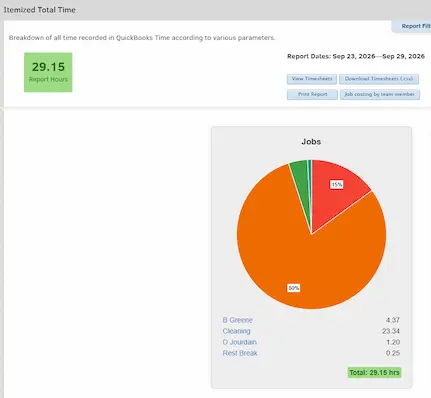This screenshot has width=431, height=398.
Task: Click the Report Dates text
Action: point(356,56)
